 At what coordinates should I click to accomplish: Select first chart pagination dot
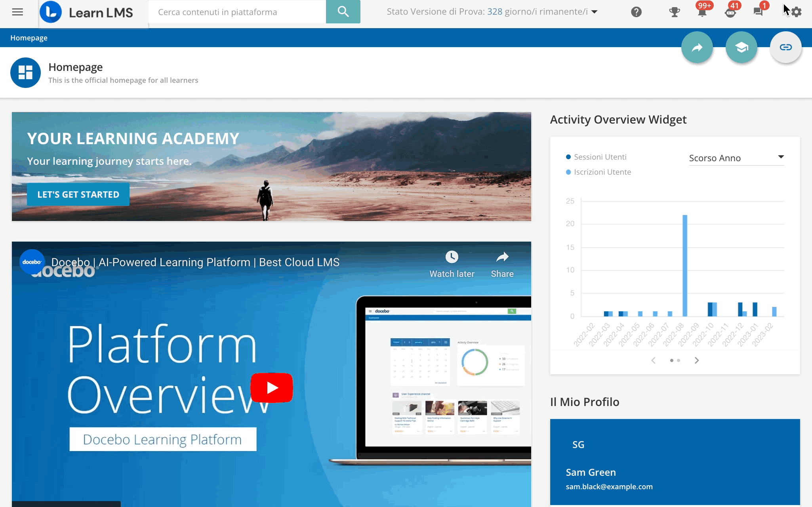pos(671,360)
